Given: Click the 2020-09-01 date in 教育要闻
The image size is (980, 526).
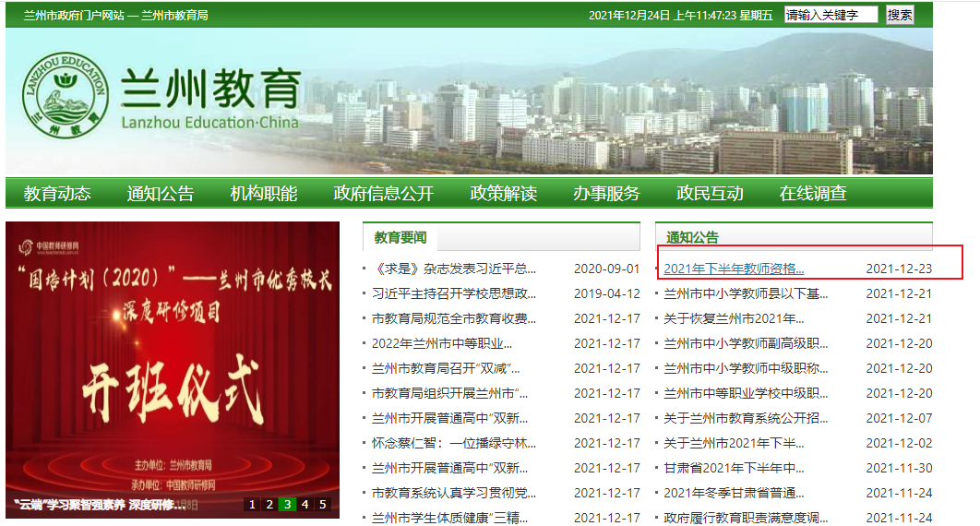Looking at the screenshot, I should click(607, 269).
